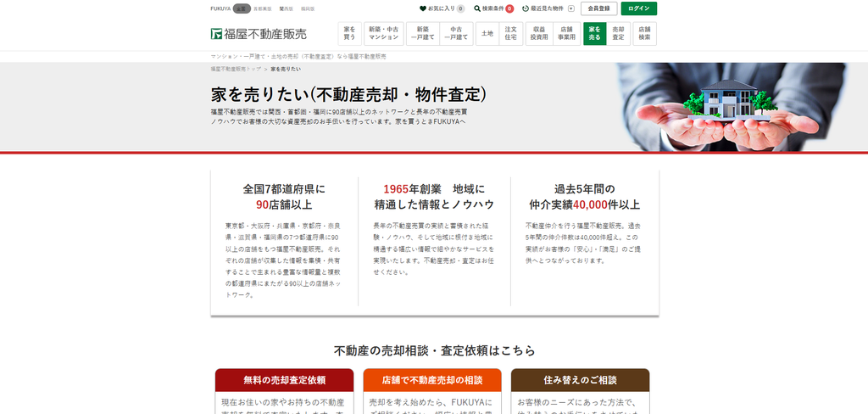The height and width of the screenshot is (414, 868).
Task: Open the 注文住宅 menu item
Action: (511, 33)
